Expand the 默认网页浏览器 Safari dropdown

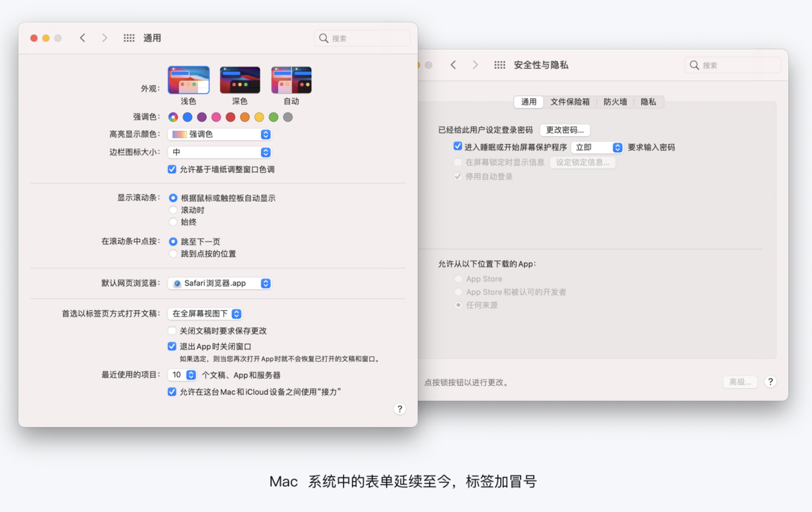220,283
